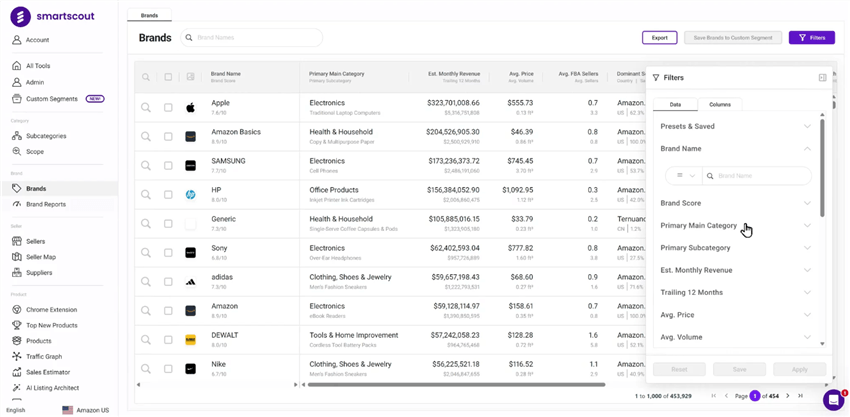
Task: Click the magnifier icon in Apple row
Action: 146,107
